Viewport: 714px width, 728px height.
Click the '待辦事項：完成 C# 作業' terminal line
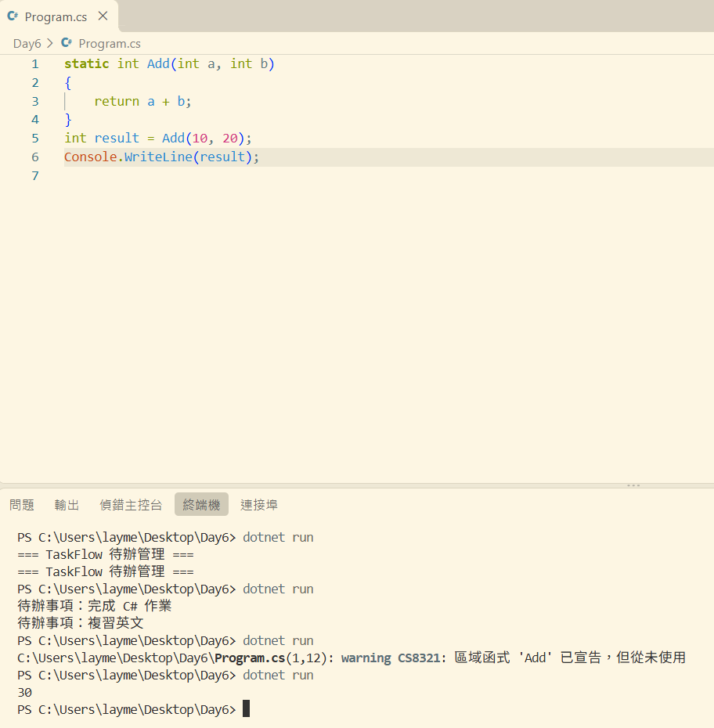[x=95, y=606]
